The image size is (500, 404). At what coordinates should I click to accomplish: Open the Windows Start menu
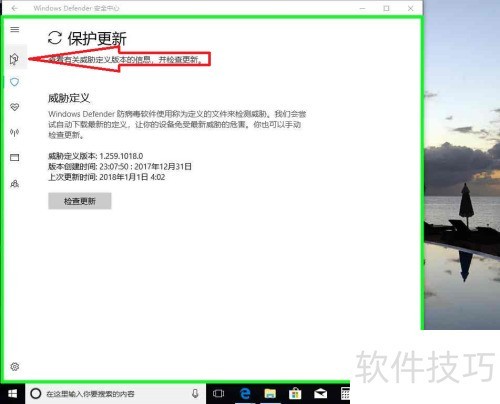pos(12,394)
